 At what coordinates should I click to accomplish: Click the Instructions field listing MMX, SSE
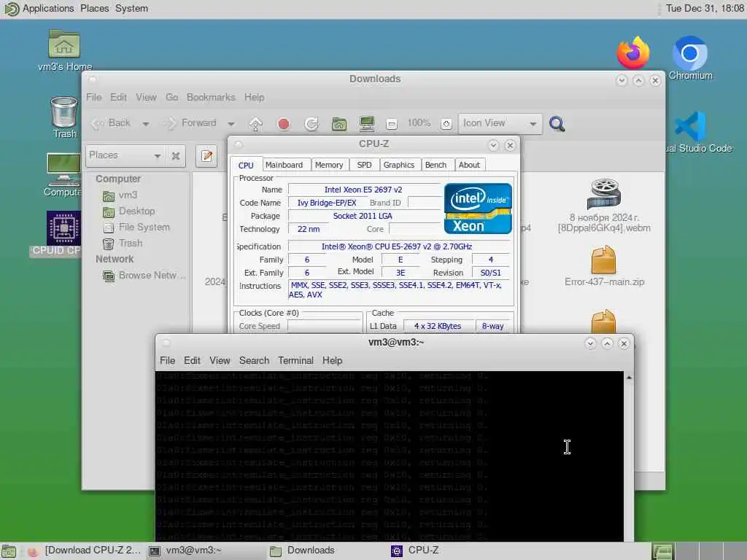(x=399, y=290)
